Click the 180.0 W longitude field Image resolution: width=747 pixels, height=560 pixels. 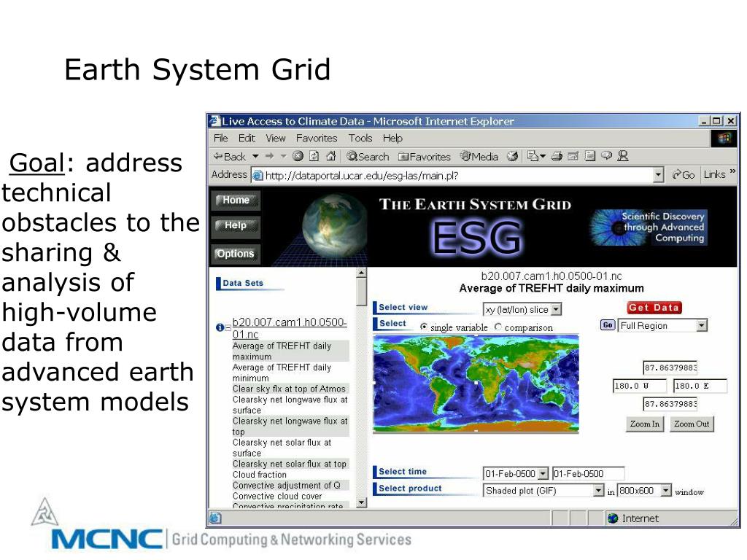tap(639, 386)
